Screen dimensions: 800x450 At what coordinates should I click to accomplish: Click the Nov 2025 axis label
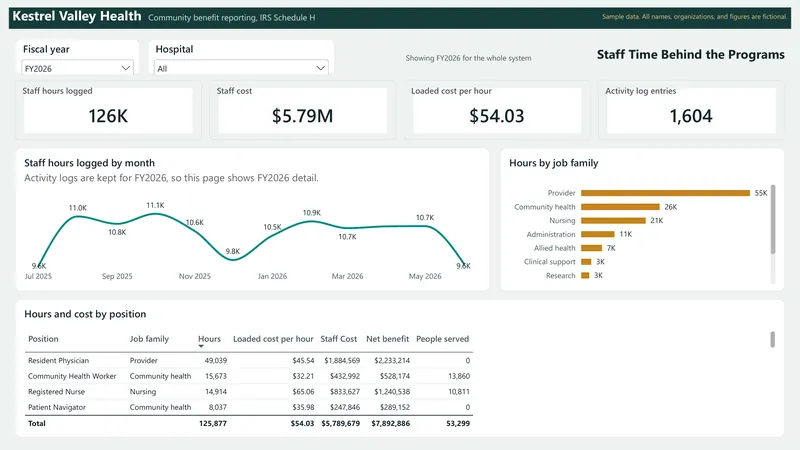[194, 276]
